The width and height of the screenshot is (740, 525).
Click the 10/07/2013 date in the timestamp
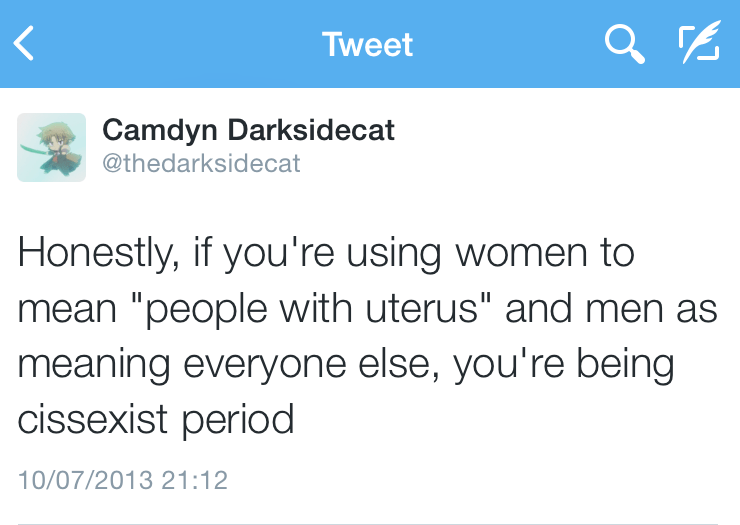point(83,480)
